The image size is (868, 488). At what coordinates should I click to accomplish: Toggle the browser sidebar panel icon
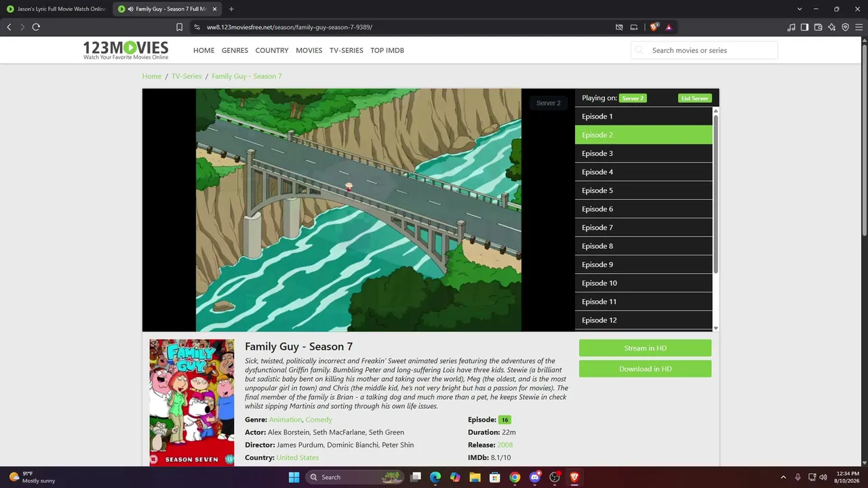pyautogui.click(x=805, y=27)
